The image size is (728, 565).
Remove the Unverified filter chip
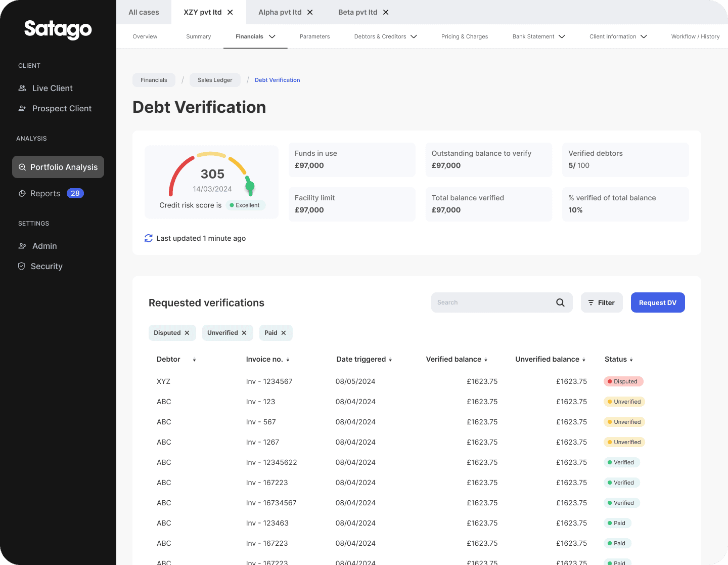(x=244, y=333)
